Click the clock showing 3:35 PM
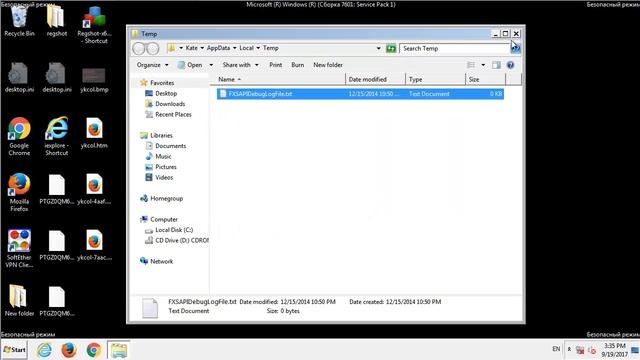The image size is (640, 360). click(x=614, y=350)
